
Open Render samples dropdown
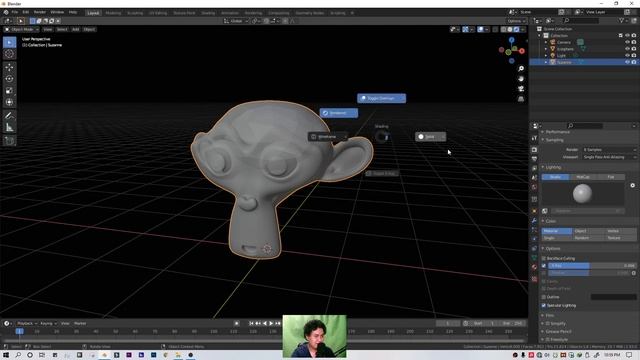(x=609, y=150)
